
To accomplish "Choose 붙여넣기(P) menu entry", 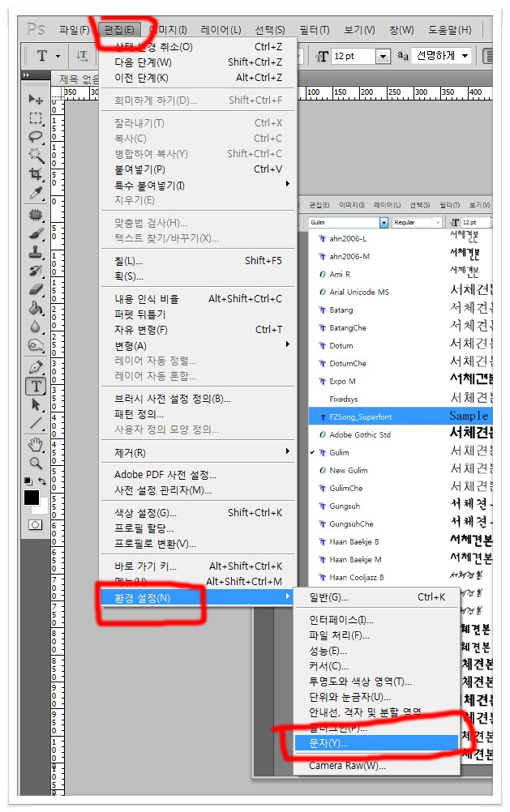I will [x=197, y=169].
